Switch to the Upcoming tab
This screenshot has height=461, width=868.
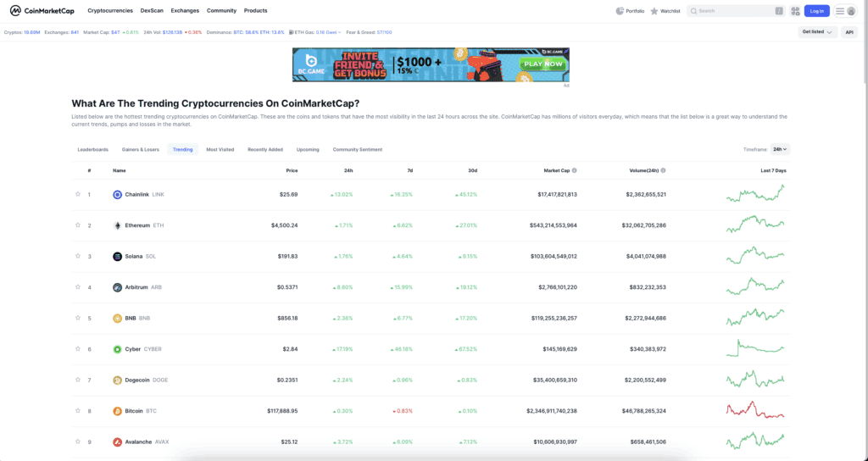coord(308,149)
